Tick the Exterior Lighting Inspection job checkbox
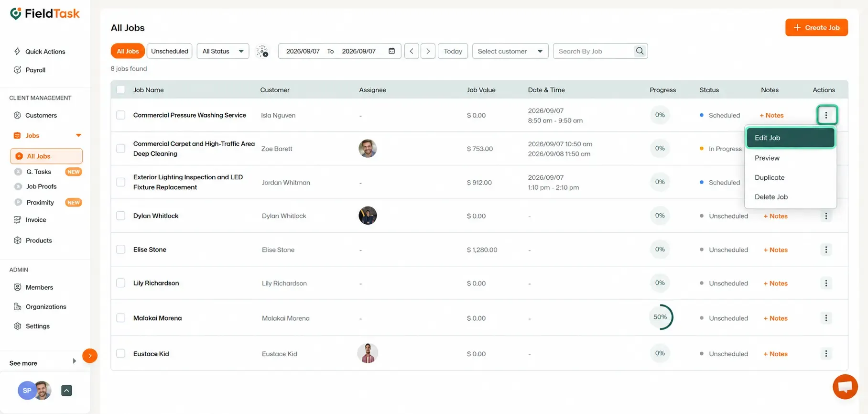868x414 pixels. [x=121, y=182]
